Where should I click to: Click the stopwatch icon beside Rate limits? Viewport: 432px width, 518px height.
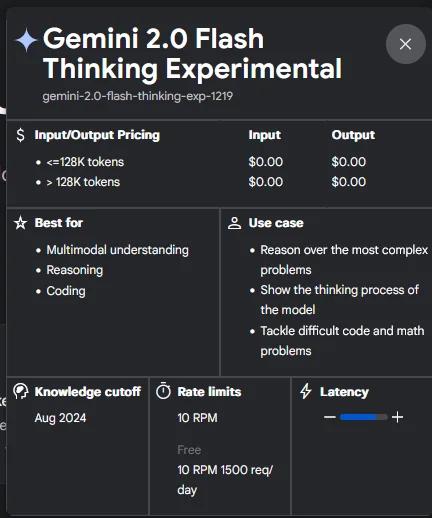[x=163, y=391]
